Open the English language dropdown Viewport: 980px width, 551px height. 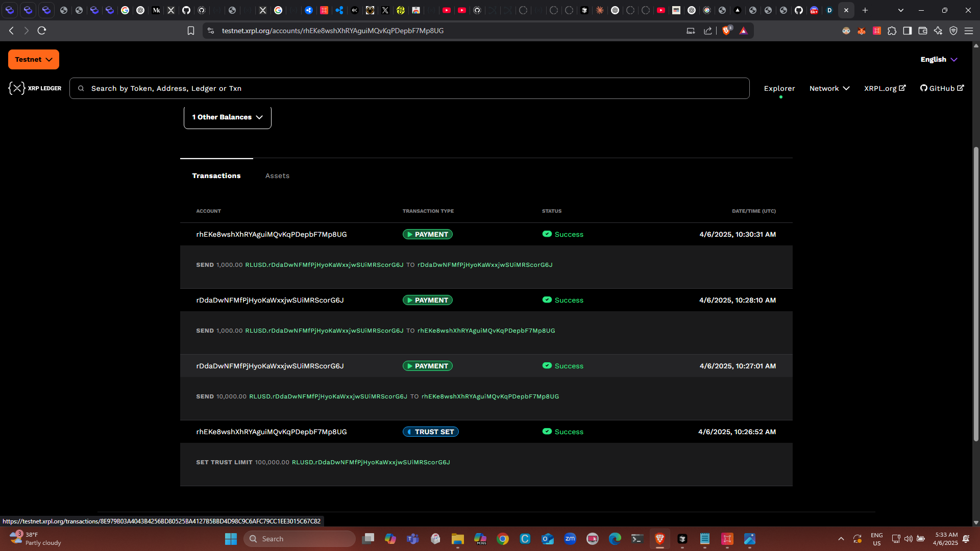click(x=938, y=59)
